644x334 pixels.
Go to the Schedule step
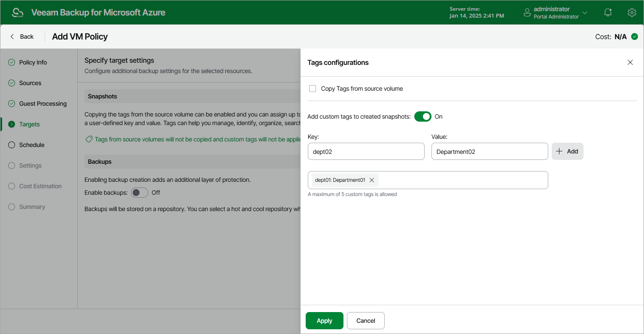click(32, 145)
